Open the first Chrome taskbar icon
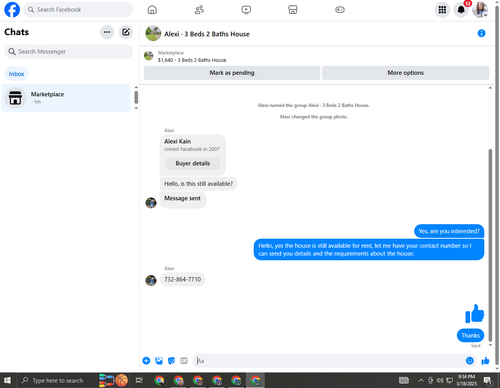This screenshot has height=388, width=500. 159,380
